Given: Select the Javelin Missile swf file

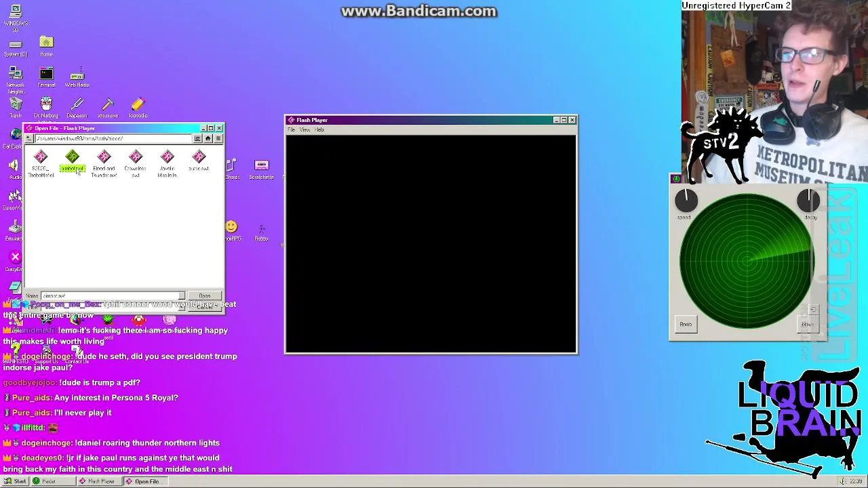Looking at the screenshot, I should [x=167, y=163].
